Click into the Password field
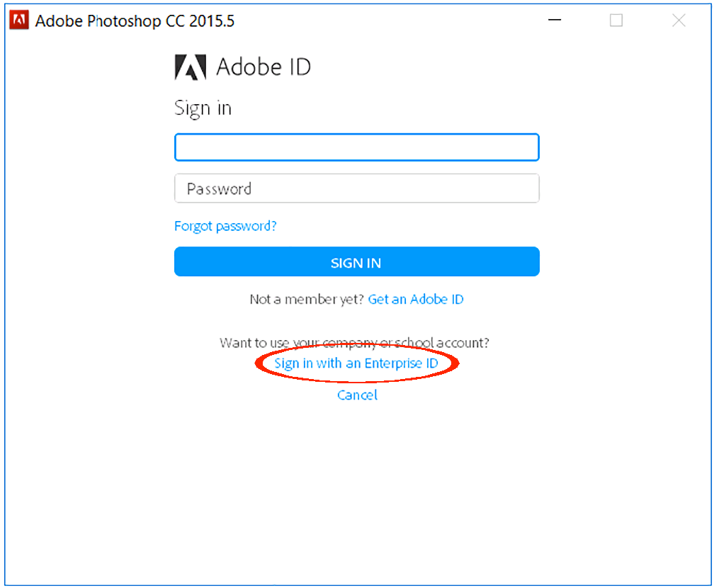 [x=356, y=189]
